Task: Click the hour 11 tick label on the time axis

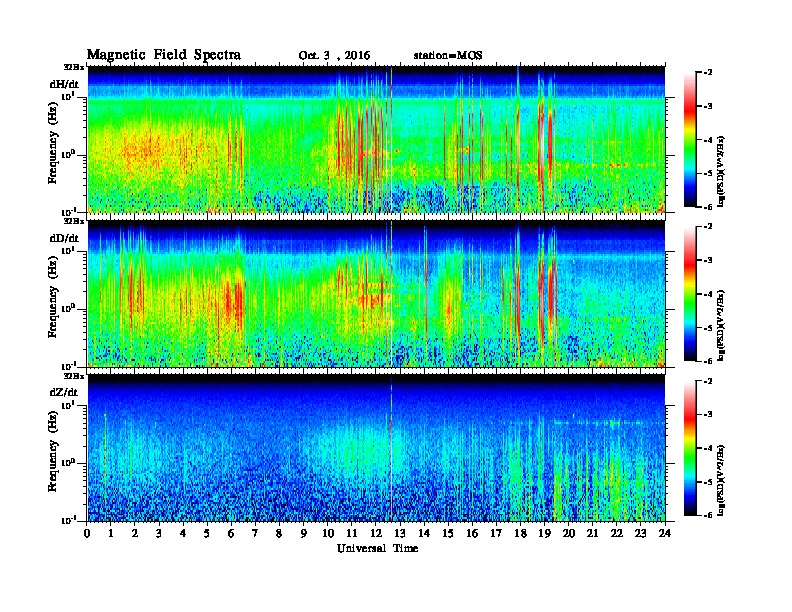Action: 352,533
